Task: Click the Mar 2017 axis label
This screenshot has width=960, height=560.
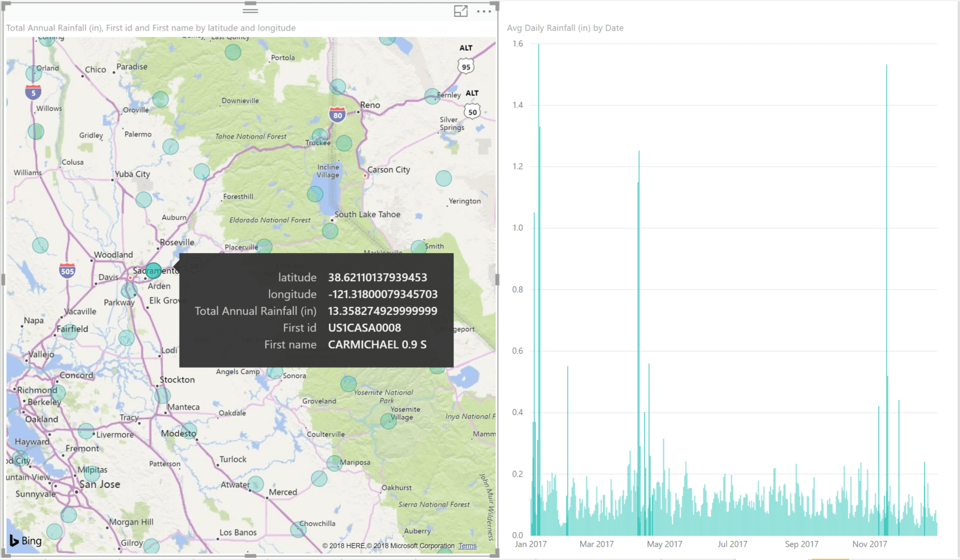Action: [x=596, y=544]
